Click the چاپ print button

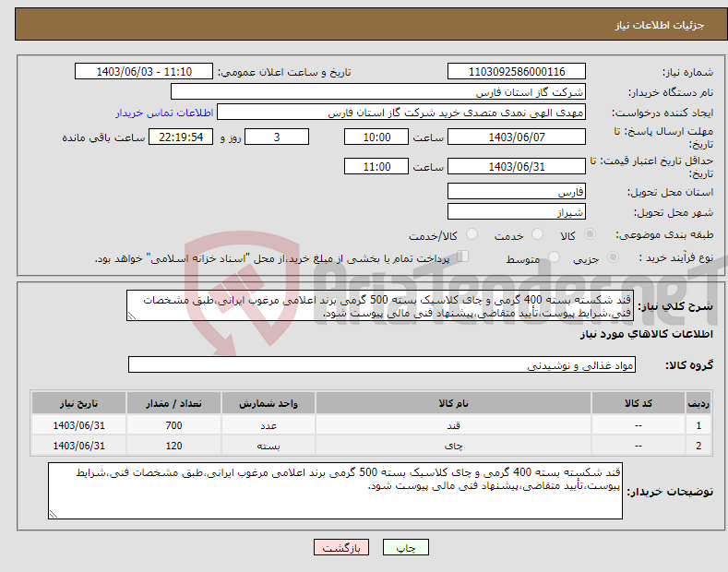pos(406,547)
